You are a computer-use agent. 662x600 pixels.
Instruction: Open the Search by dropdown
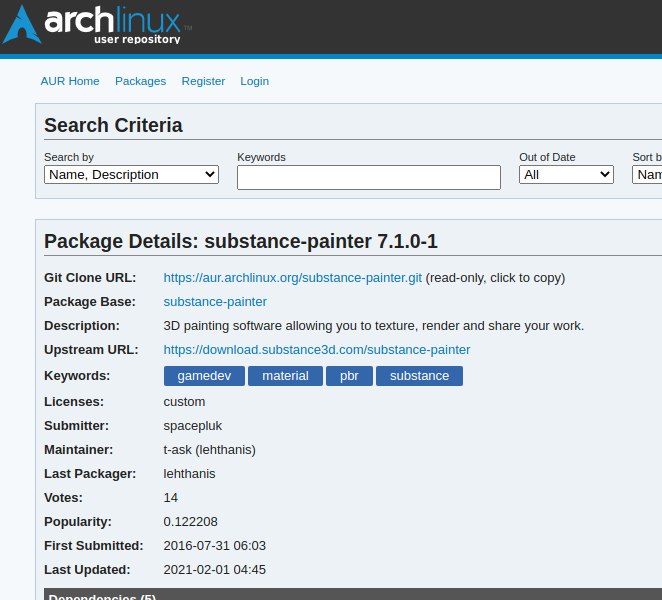(x=131, y=175)
